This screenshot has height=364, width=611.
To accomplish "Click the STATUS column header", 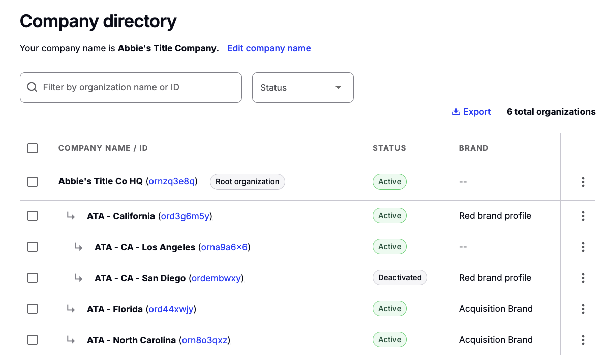I will pos(389,148).
